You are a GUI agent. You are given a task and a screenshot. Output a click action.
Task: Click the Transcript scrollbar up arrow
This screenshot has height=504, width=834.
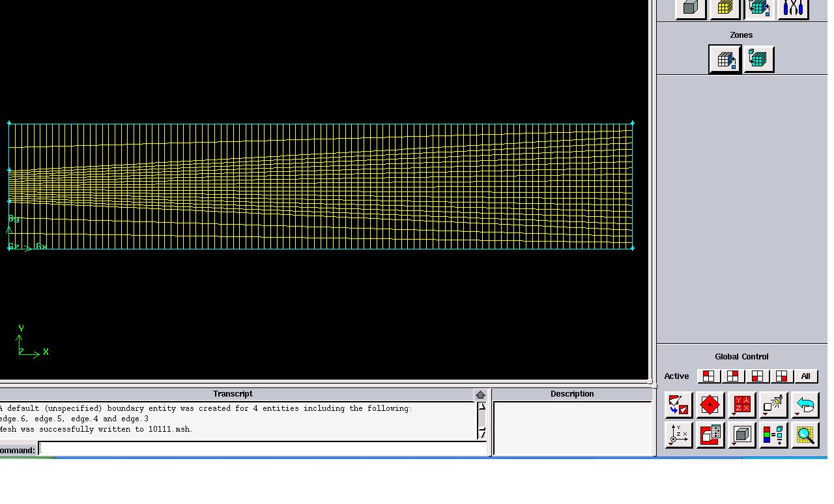pos(482,406)
